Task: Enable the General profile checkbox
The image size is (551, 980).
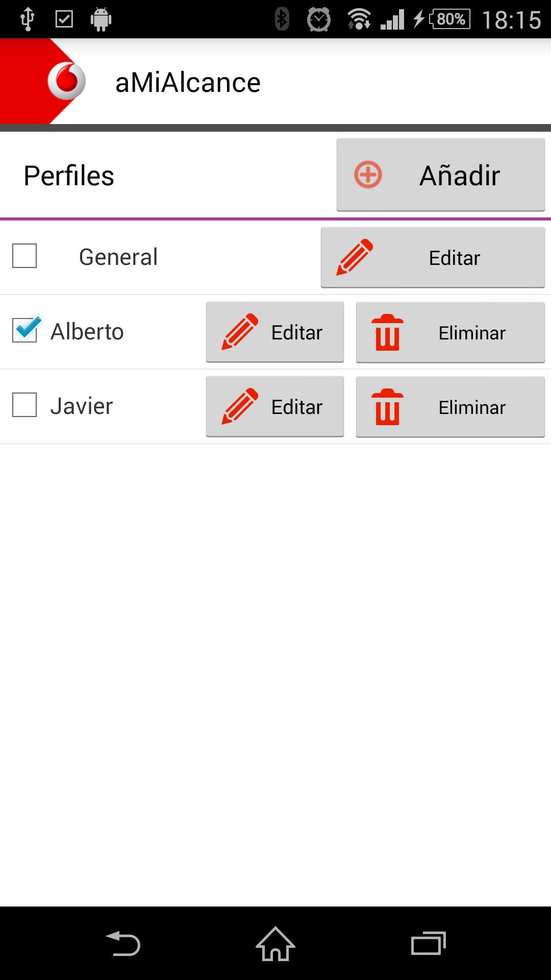Action: (24, 256)
